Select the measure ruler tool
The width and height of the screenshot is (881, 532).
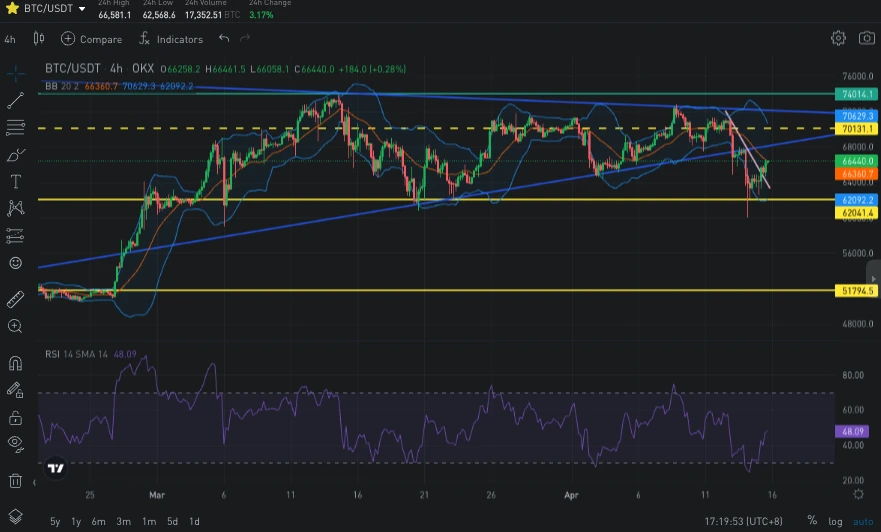coord(15,299)
